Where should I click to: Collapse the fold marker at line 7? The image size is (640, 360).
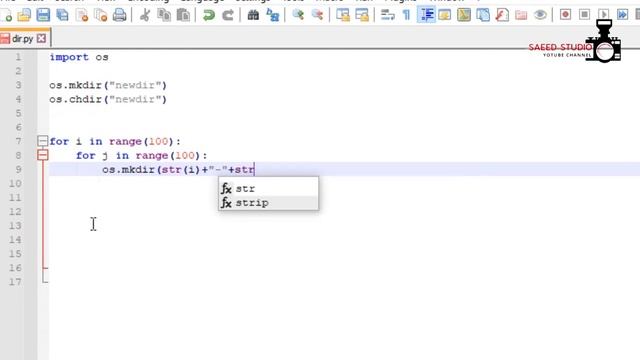(x=42, y=141)
